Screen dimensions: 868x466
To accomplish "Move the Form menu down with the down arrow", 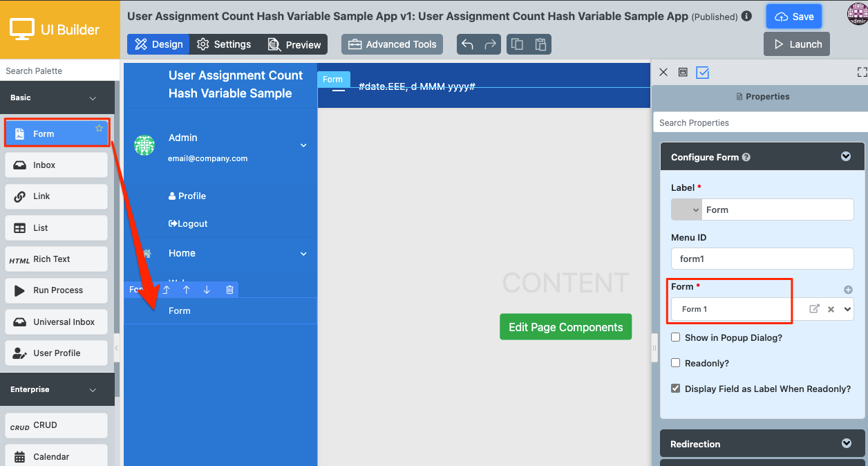I will 207,290.
